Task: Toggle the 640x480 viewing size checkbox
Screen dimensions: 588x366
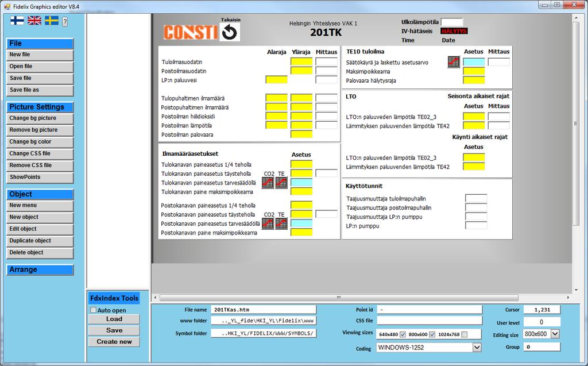Action: click(403, 334)
